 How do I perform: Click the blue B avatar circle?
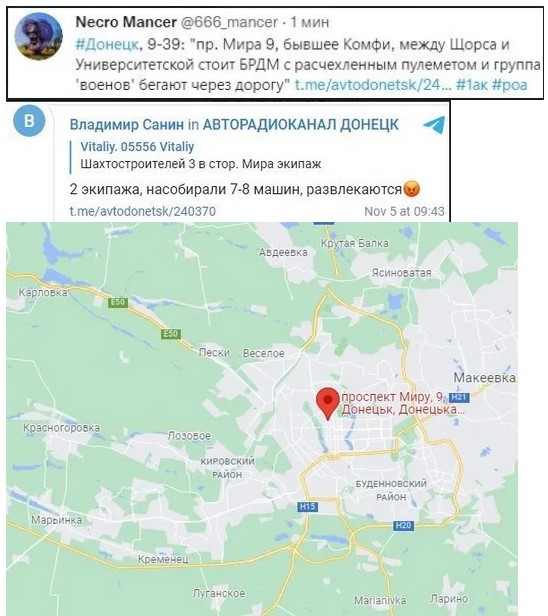coord(29,121)
